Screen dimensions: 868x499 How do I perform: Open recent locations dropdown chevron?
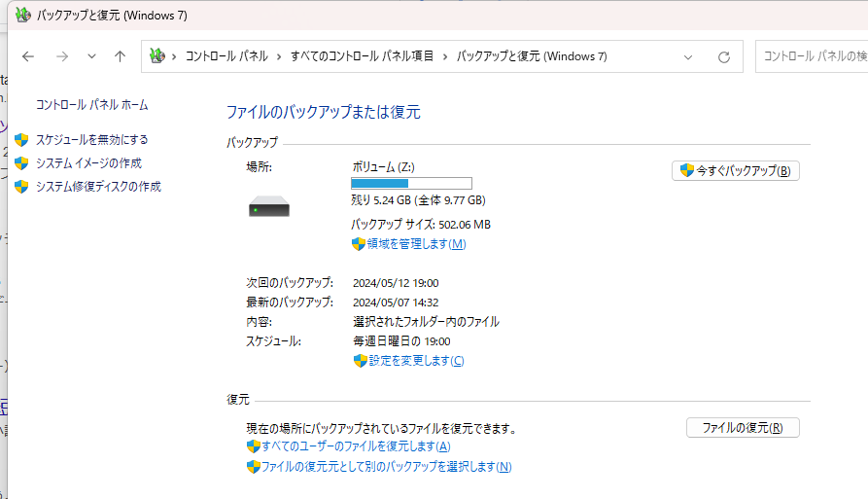pyautogui.click(x=91, y=56)
